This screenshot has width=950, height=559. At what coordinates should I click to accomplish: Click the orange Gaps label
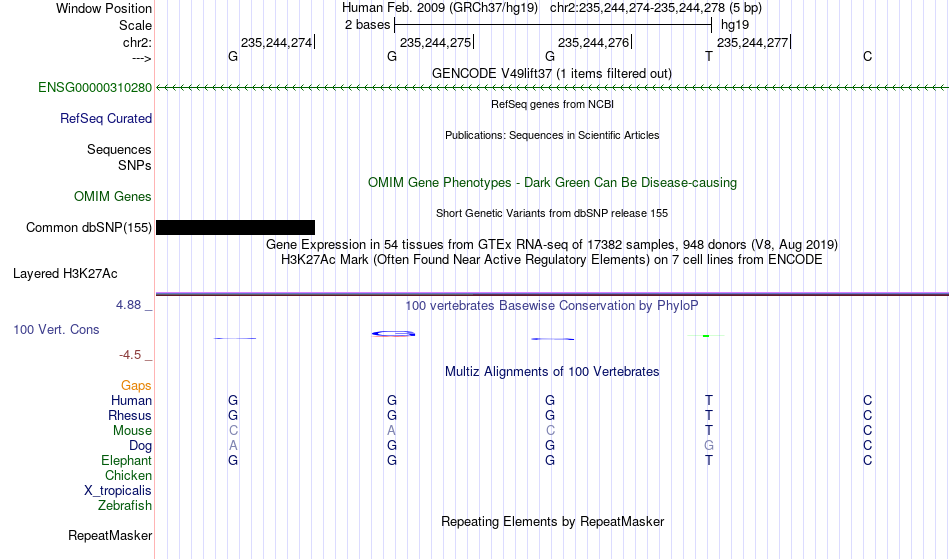click(136, 386)
